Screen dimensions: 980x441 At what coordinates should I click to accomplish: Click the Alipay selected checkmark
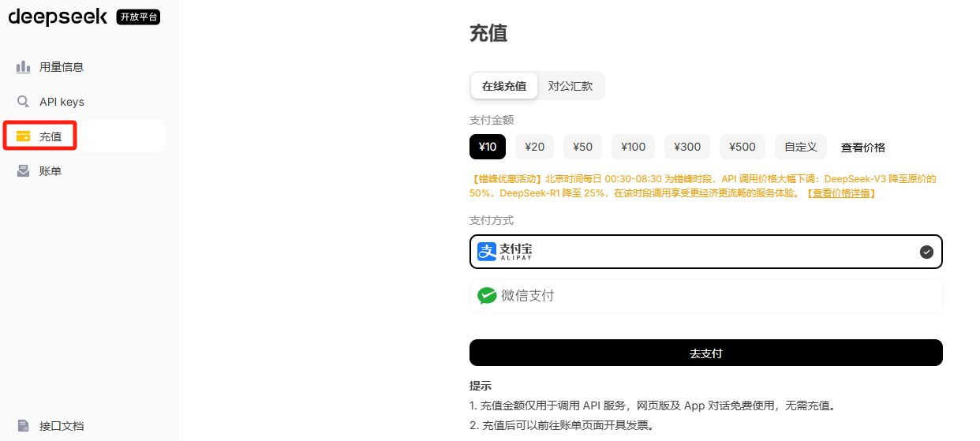coord(926,252)
